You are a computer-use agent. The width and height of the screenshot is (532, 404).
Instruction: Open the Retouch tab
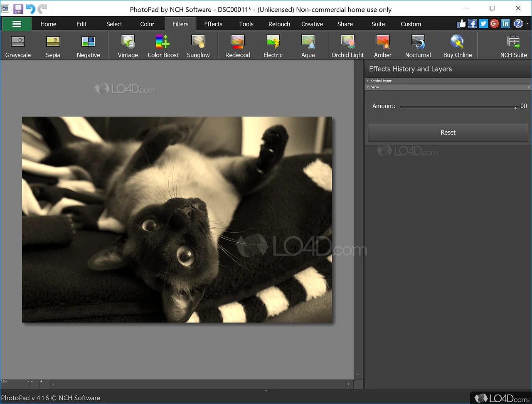pyautogui.click(x=279, y=24)
